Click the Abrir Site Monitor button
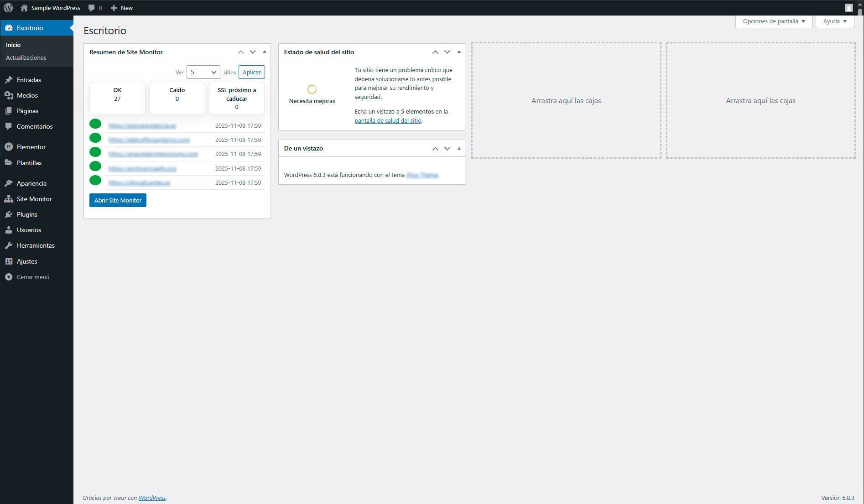 [x=118, y=200]
